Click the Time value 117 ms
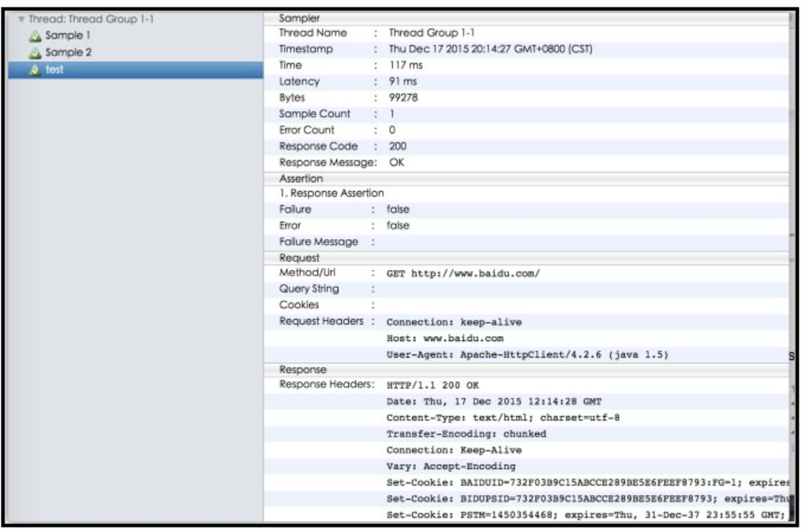 pos(406,66)
